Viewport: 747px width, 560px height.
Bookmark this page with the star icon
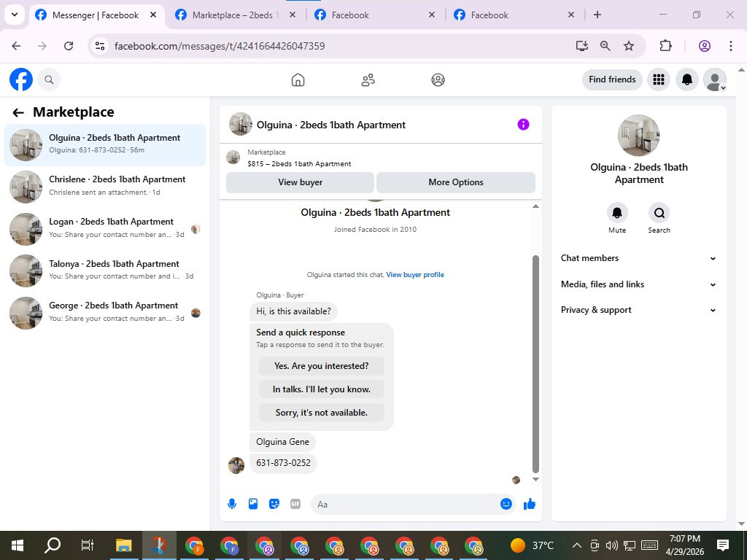click(x=629, y=46)
